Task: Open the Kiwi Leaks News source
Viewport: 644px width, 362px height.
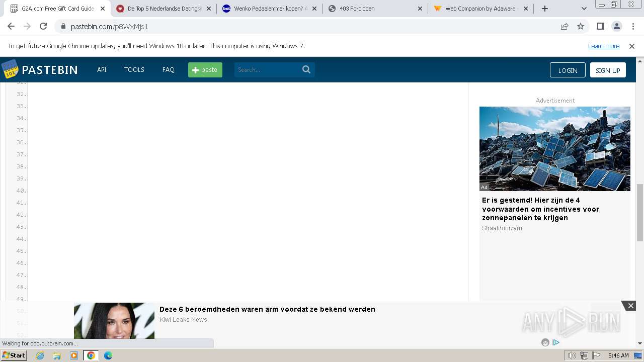Action: tap(183, 320)
